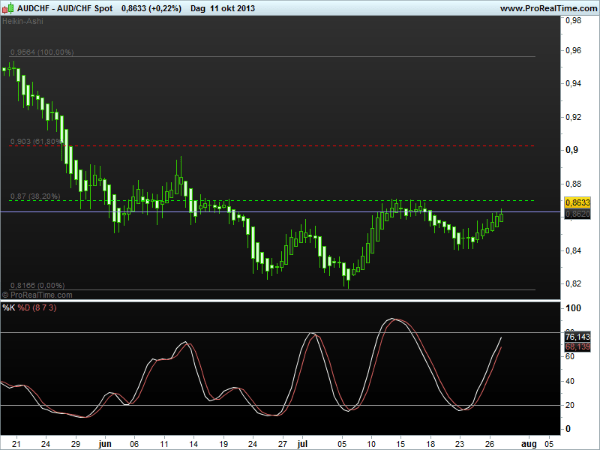This screenshot has width=600, height=450.
Task: Click the 0 level on stochastic axis
Action: (567, 429)
